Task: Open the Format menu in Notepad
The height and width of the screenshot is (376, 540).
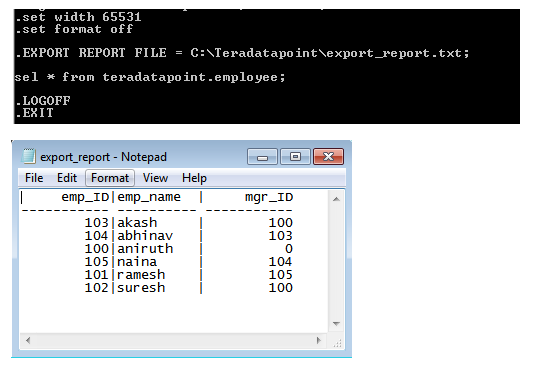Action: (110, 178)
